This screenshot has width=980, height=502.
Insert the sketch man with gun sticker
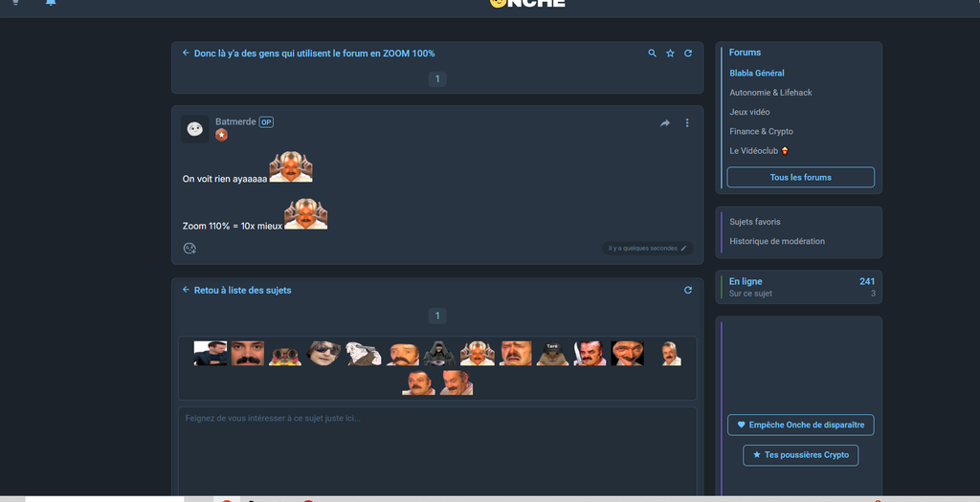[364, 354]
